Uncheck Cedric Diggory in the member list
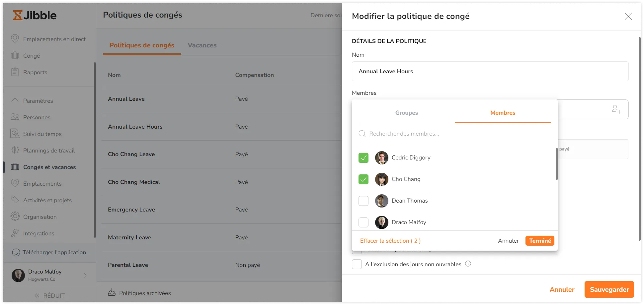This screenshot has height=305, width=644. tap(363, 158)
